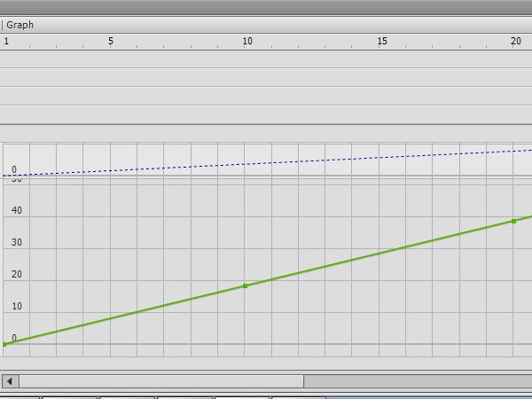
Task: Jump to frame 10 on the timeline ruler
Action: coord(246,42)
